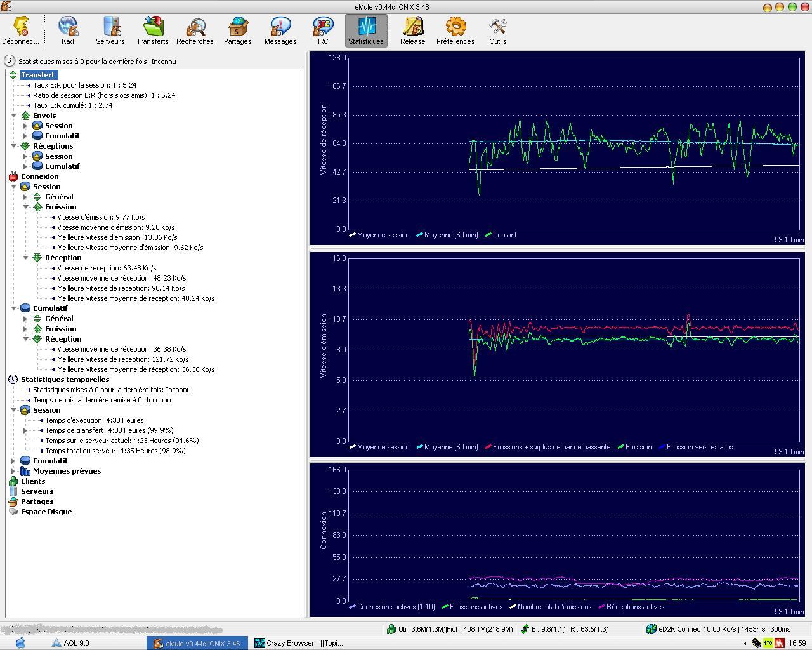Select the Réceptions tree item
The image size is (812, 650).
tap(53, 146)
